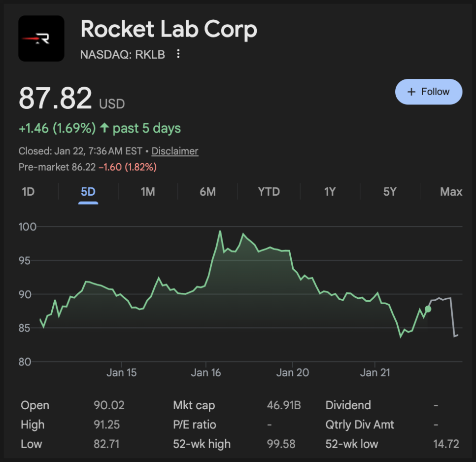Click the Rocket Lab logo thumbnail

[x=41, y=38]
